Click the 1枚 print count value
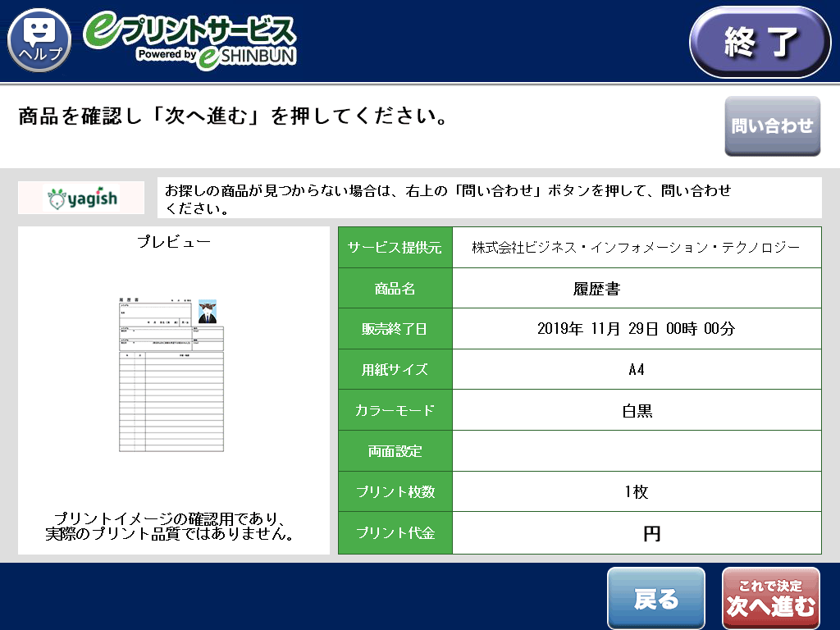The width and height of the screenshot is (840, 630). [637, 492]
